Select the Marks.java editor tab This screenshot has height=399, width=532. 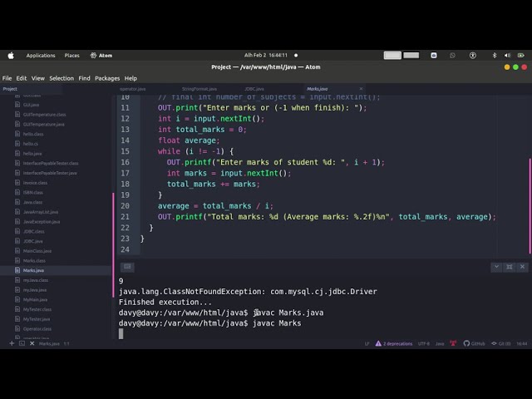tap(318, 89)
